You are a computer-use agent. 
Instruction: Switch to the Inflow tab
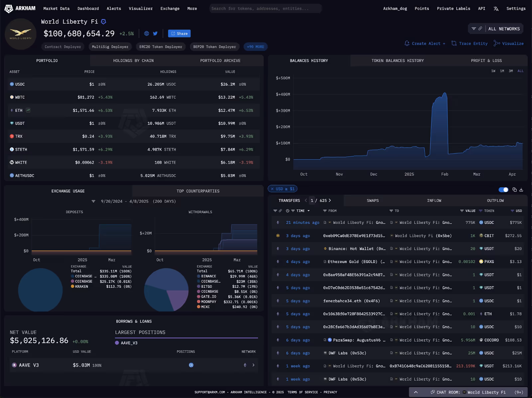click(434, 201)
